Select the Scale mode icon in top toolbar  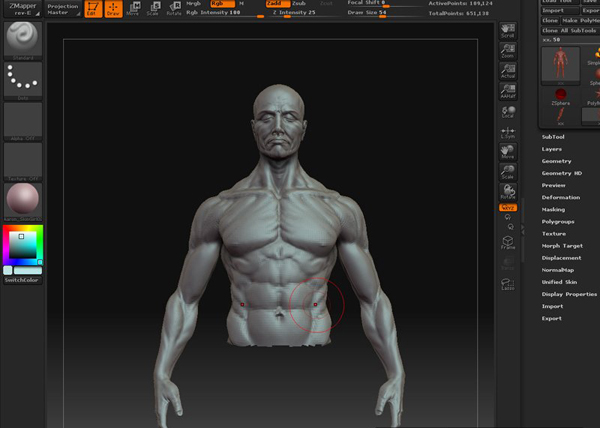tap(153, 9)
